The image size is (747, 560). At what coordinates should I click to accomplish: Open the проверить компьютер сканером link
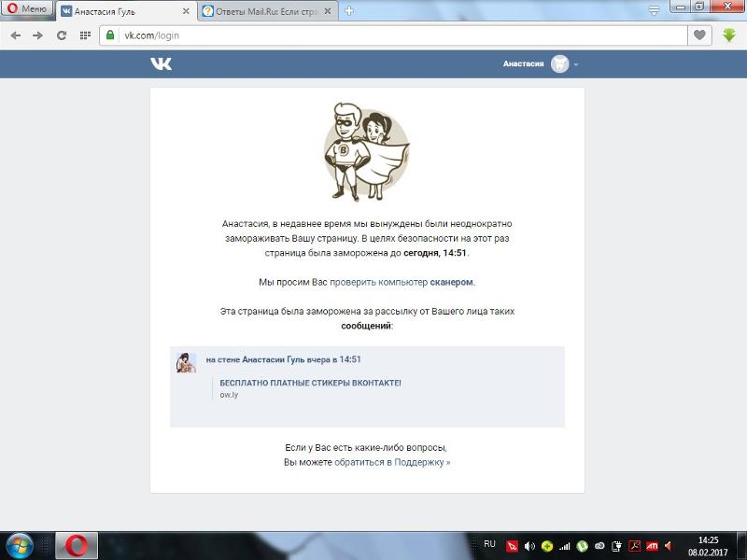click(402, 282)
